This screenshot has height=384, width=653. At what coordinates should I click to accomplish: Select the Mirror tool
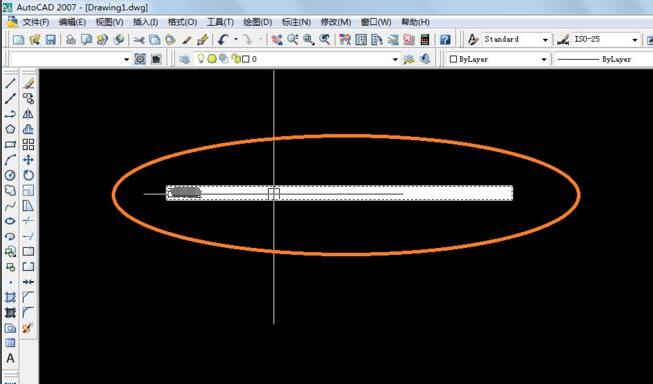pyautogui.click(x=28, y=114)
